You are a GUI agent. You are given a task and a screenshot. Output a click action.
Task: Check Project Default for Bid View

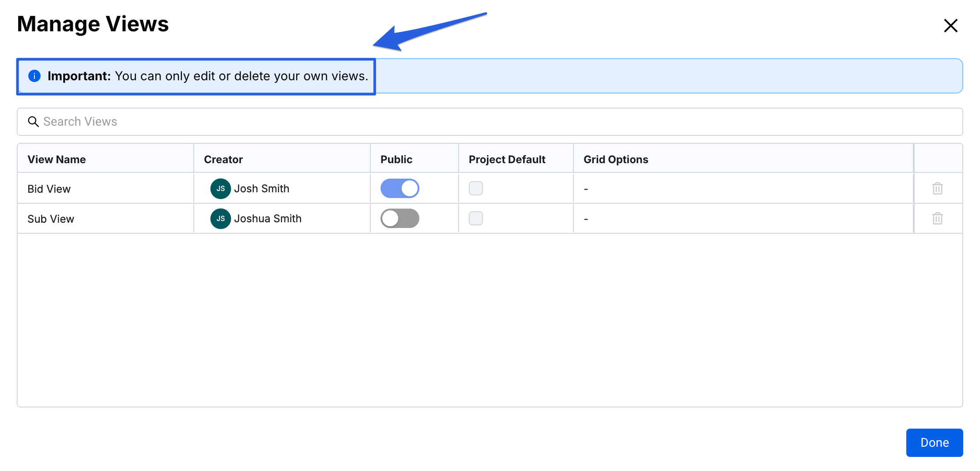coord(476,188)
